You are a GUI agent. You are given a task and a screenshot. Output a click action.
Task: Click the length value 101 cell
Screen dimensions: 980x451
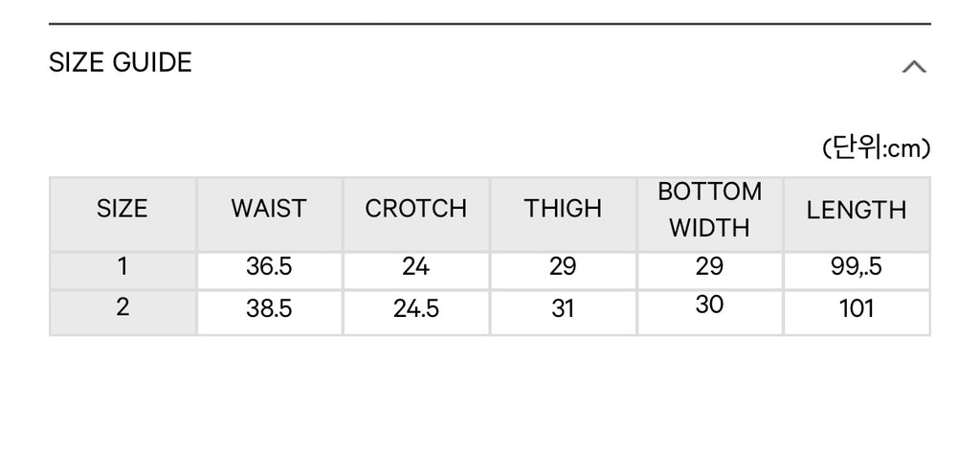click(857, 313)
